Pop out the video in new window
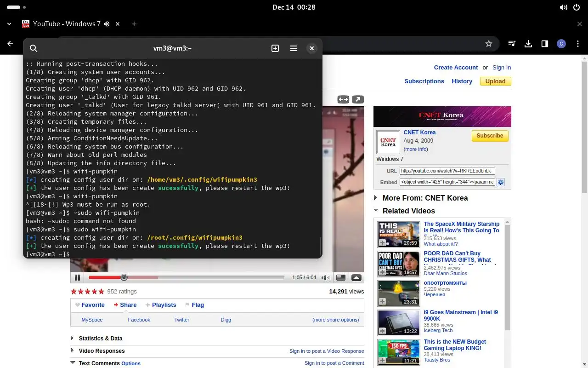Viewport: 588px width, 368px height. pos(358,99)
